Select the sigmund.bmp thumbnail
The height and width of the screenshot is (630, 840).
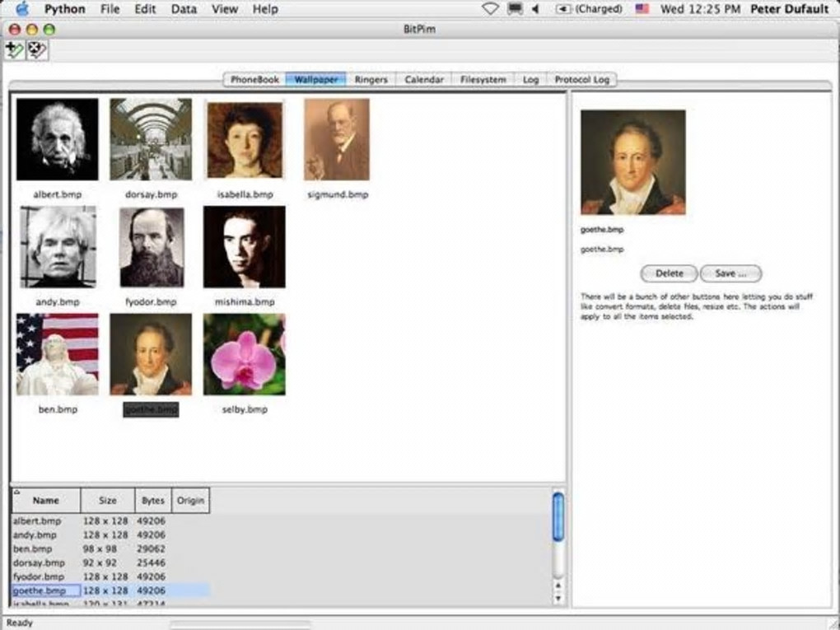[x=337, y=139]
